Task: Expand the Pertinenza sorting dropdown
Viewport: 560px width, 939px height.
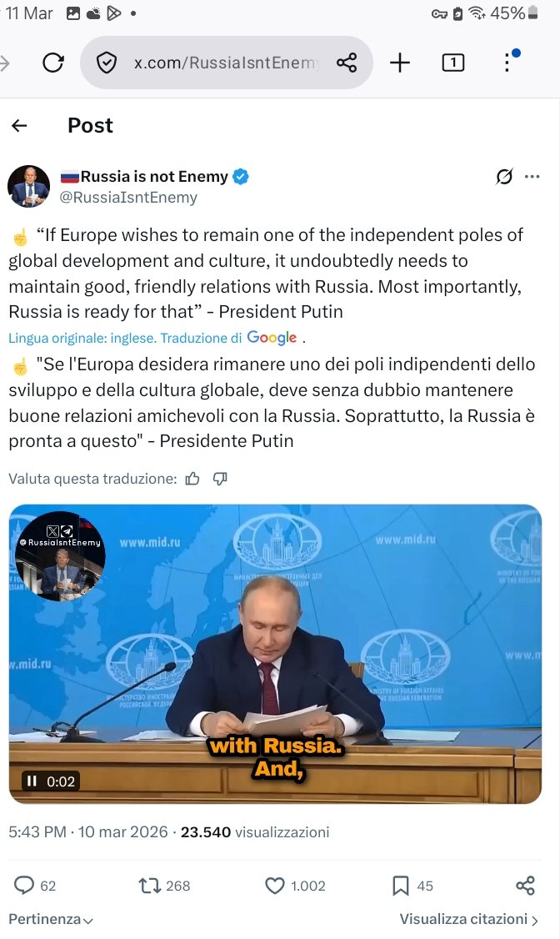Action: [x=51, y=919]
